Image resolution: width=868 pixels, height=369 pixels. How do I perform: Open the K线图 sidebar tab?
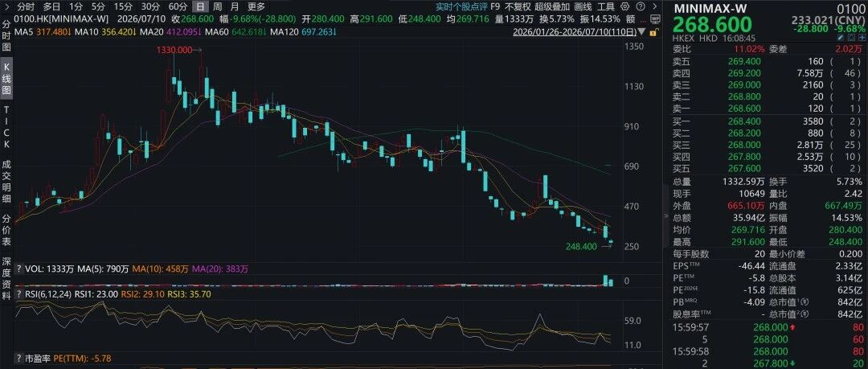6,80
